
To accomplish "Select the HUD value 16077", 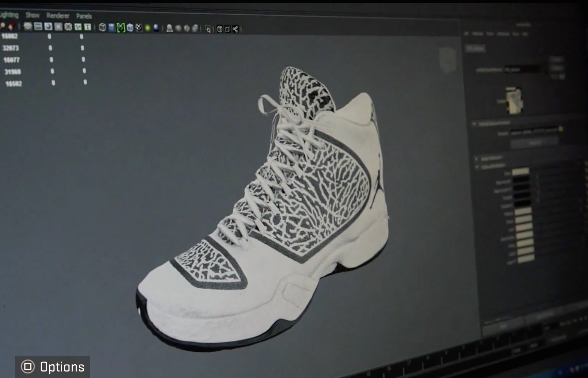I will (12, 60).
